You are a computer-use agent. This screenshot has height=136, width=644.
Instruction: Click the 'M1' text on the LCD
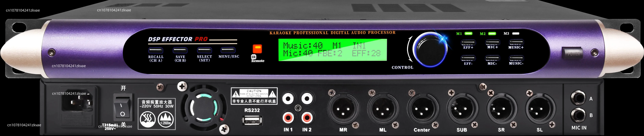(337, 45)
